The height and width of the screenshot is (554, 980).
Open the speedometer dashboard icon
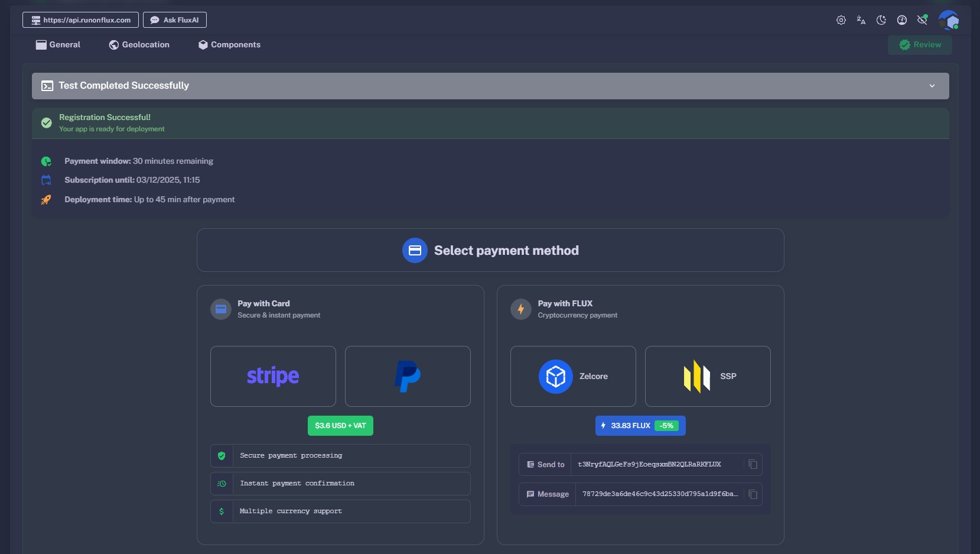[x=901, y=20]
